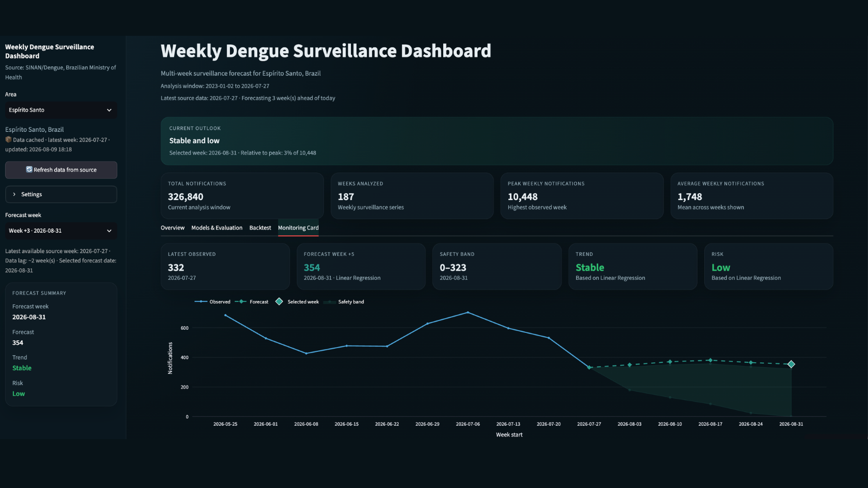The width and height of the screenshot is (868, 488).
Task: Click the Average Weekly Notifications value 1,748
Action: pos(690,197)
